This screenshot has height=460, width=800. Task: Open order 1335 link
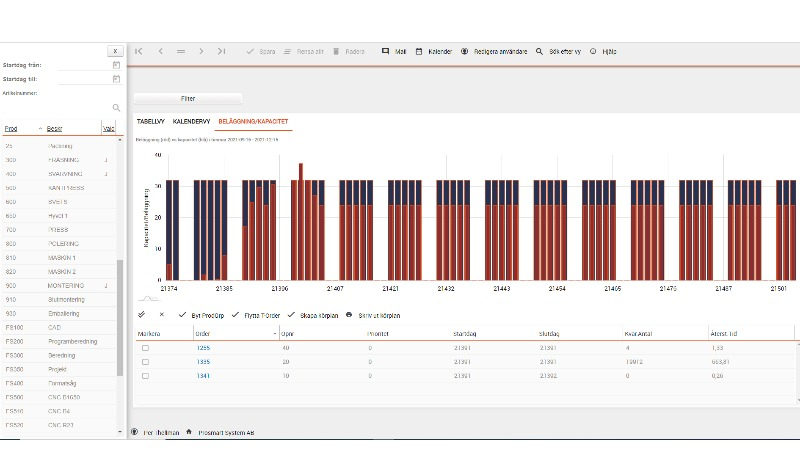pyautogui.click(x=203, y=362)
